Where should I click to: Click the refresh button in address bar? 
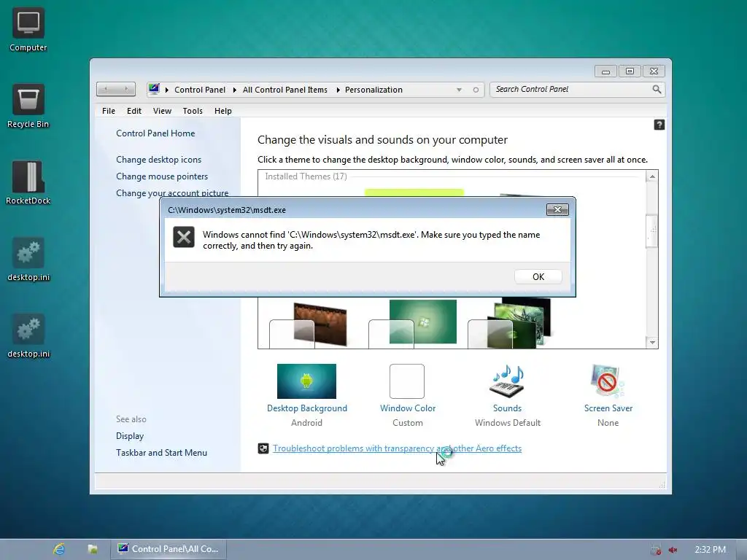pyautogui.click(x=476, y=90)
